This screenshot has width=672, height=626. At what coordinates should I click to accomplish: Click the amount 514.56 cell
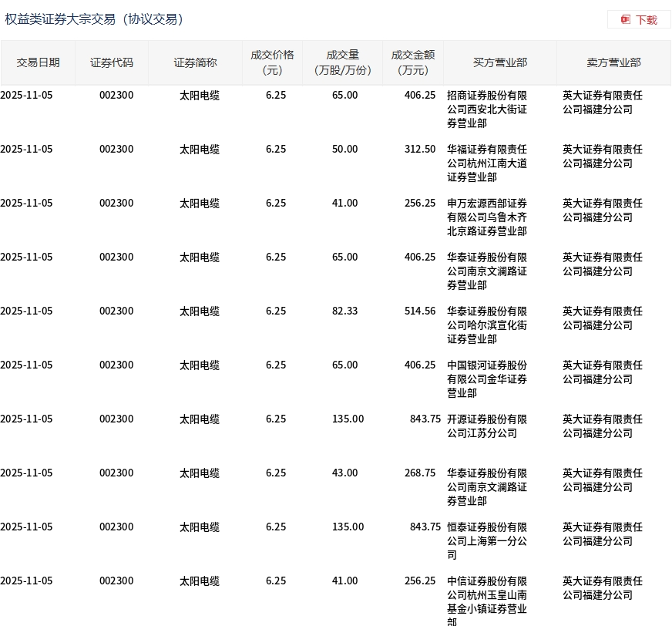[419, 311]
